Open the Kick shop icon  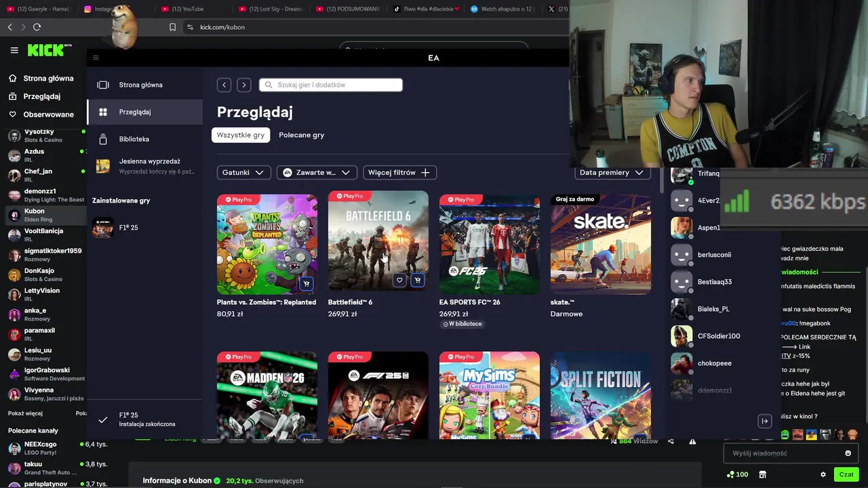[762, 474]
